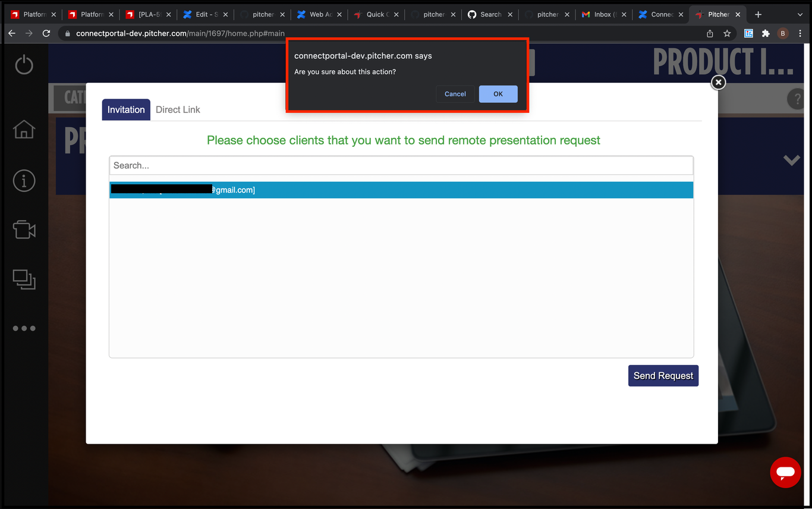Screen dimensions: 812x509
Task: Open the three-dots more menu in sidebar
Action: pos(24,328)
